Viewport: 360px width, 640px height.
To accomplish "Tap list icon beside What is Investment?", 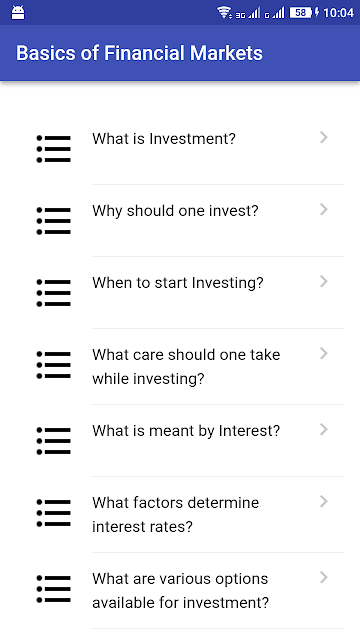I will pyautogui.click(x=53, y=149).
